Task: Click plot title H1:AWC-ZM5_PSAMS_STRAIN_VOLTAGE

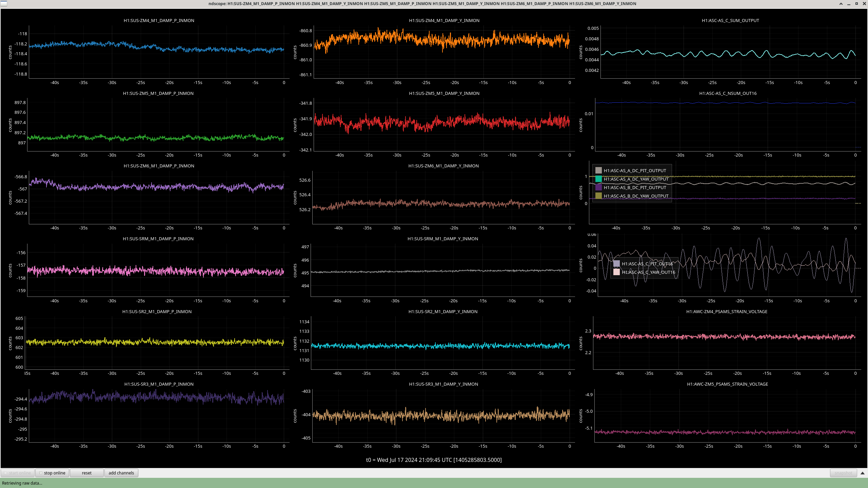Action: pos(728,384)
